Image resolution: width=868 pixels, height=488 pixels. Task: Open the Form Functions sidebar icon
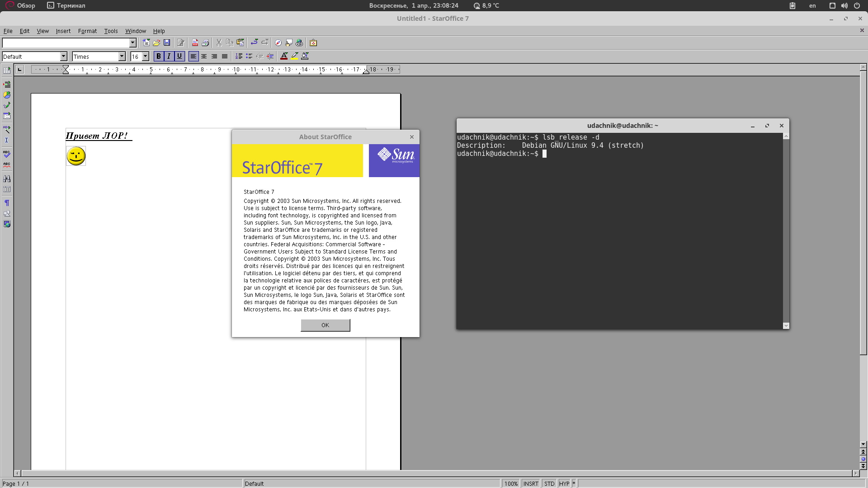(7, 116)
